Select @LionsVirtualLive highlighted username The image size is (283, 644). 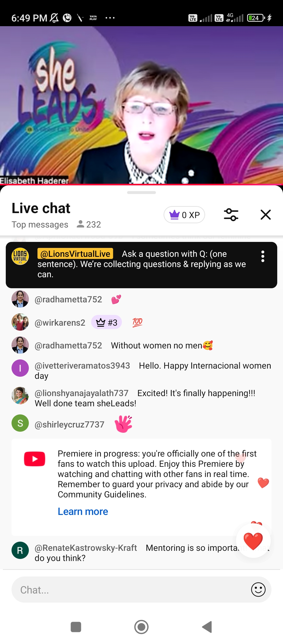(x=75, y=253)
